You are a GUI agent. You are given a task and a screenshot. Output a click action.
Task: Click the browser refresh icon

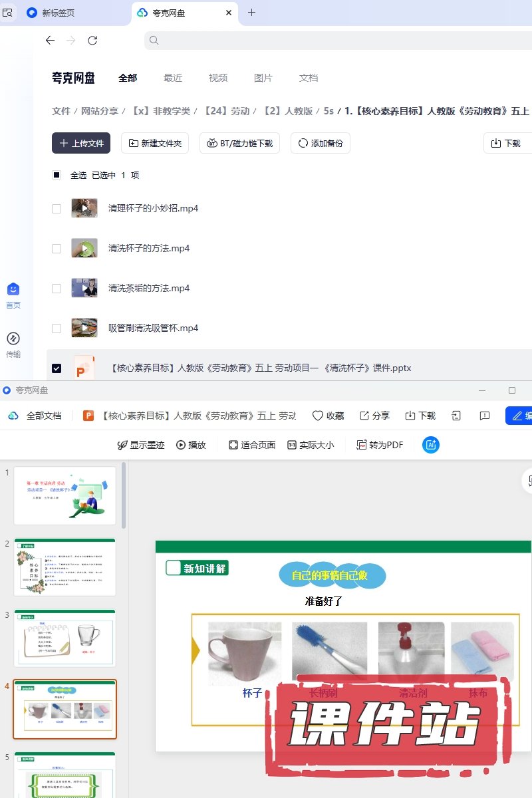pyautogui.click(x=92, y=41)
